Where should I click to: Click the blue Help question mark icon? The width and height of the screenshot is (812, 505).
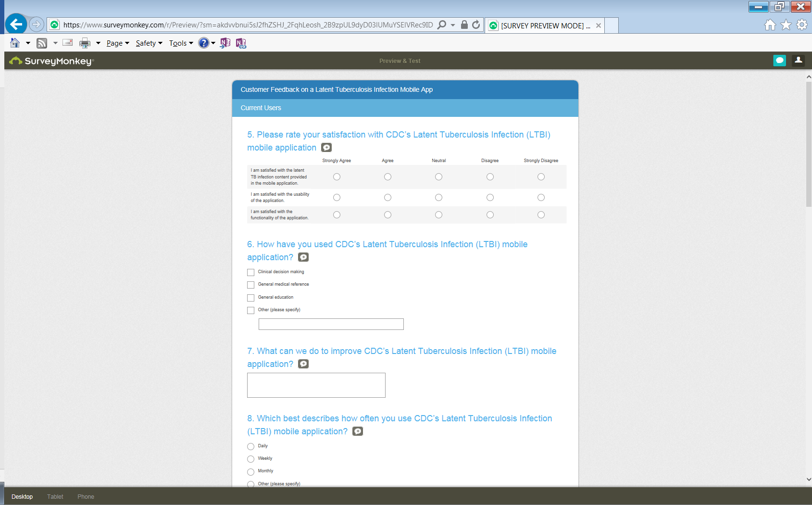click(204, 43)
